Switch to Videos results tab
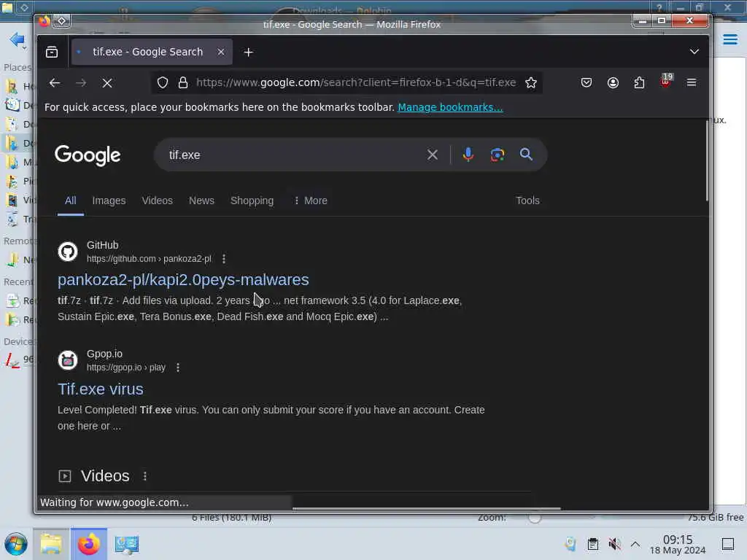The width and height of the screenshot is (747, 560). 158,201
